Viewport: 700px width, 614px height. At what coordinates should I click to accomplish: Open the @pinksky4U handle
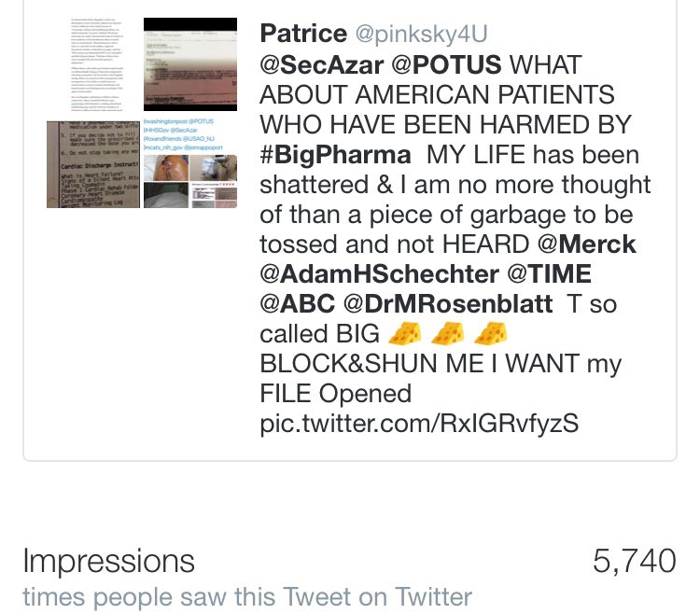(x=421, y=34)
